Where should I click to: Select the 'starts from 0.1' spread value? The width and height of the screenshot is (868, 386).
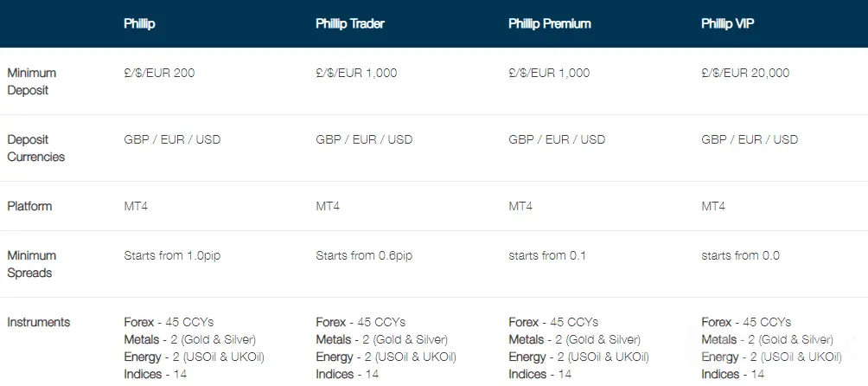click(x=549, y=255)
